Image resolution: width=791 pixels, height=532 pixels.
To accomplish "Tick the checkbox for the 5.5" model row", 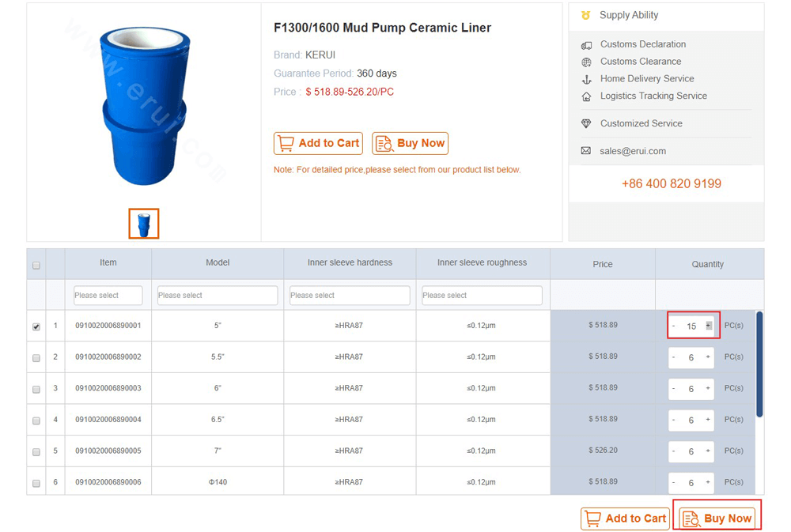I will tap(36, 358).
